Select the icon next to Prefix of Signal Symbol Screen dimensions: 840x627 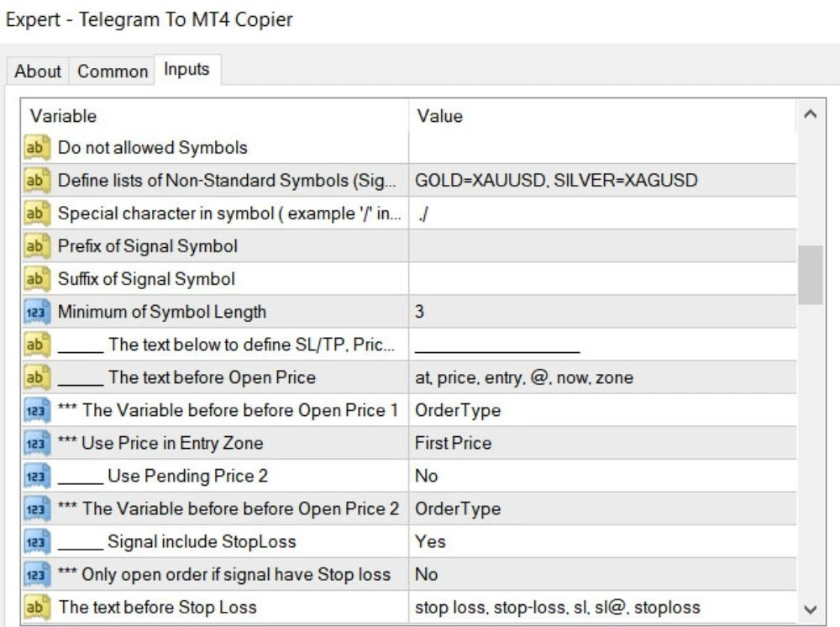pos(36,246)
